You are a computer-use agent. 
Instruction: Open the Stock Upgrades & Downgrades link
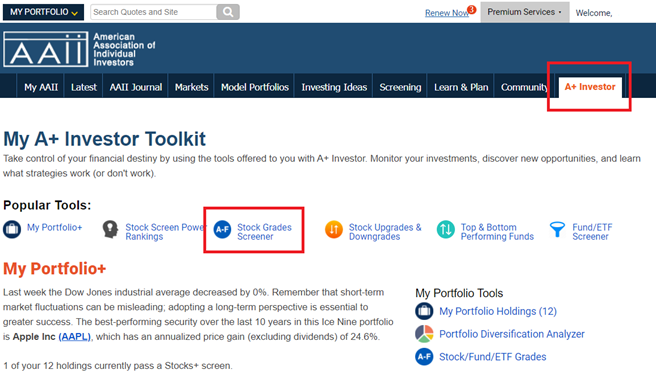385,232
